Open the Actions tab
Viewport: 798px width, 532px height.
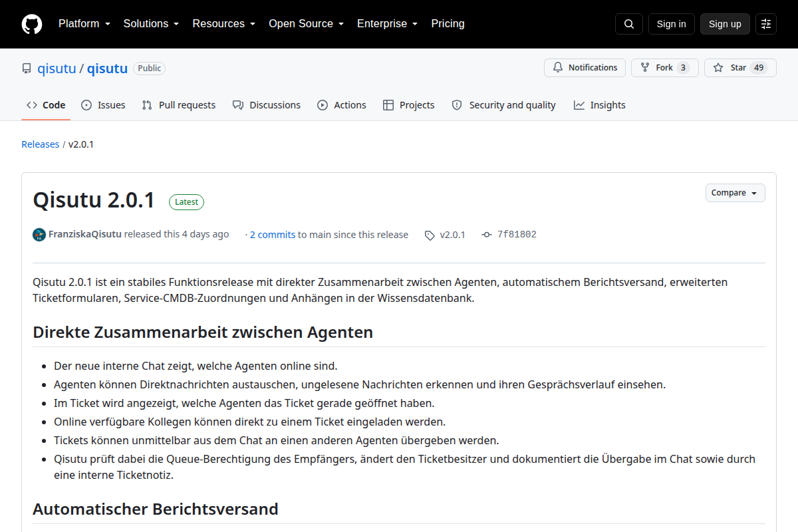pyautogui.click(x=342, y=105)
